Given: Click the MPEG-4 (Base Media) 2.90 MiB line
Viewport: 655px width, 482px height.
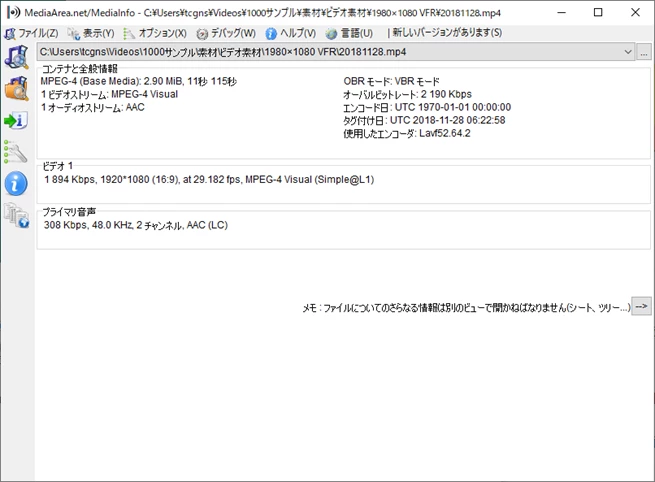Looking at the screenshot, I should tap(139, 81).
